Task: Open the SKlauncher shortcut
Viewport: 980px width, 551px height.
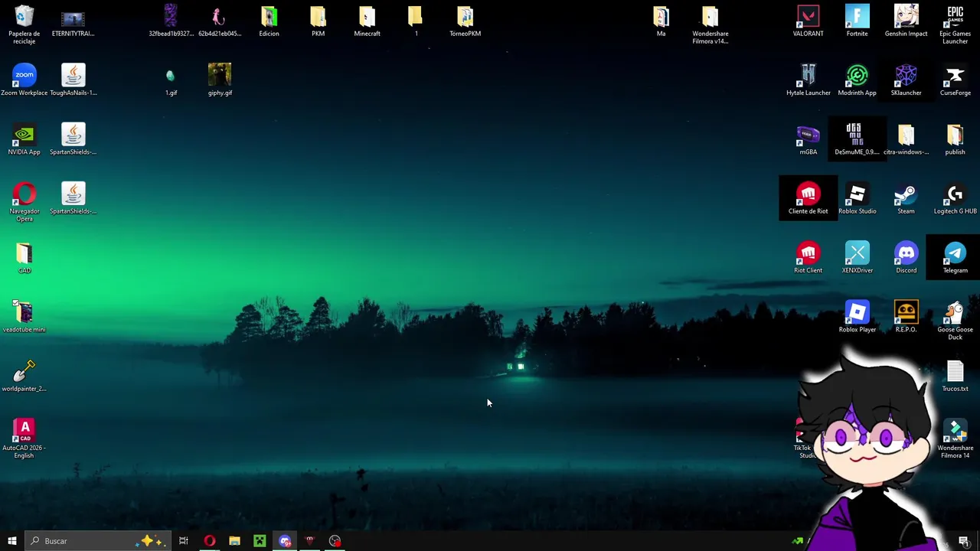Action: 906,80
